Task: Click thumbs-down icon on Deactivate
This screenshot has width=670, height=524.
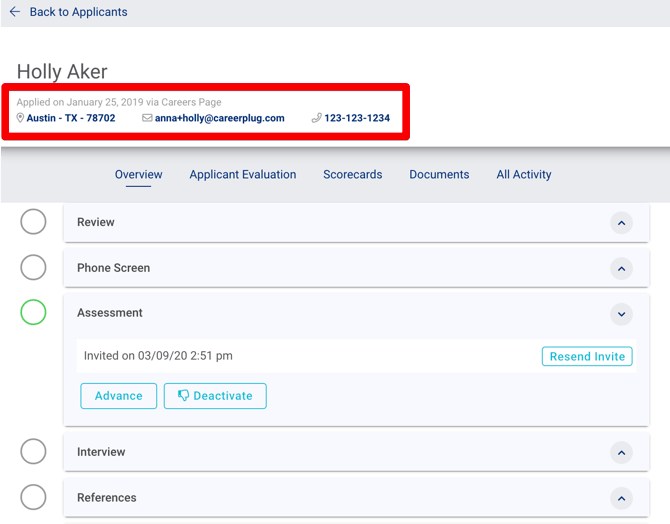Action: point(183,396)
